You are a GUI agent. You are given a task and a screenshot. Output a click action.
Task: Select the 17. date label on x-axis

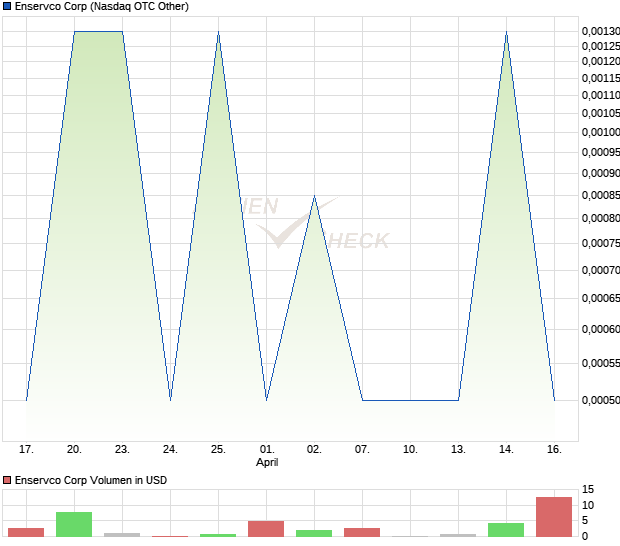pyautogui.click(x=26, y=450)
